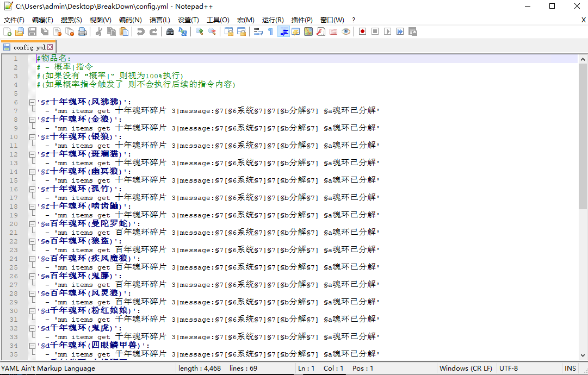The width and height of the screenshot is (588, 375).
Task: Click Windows (CR LF) in the status bar
Action: [466, 368]
